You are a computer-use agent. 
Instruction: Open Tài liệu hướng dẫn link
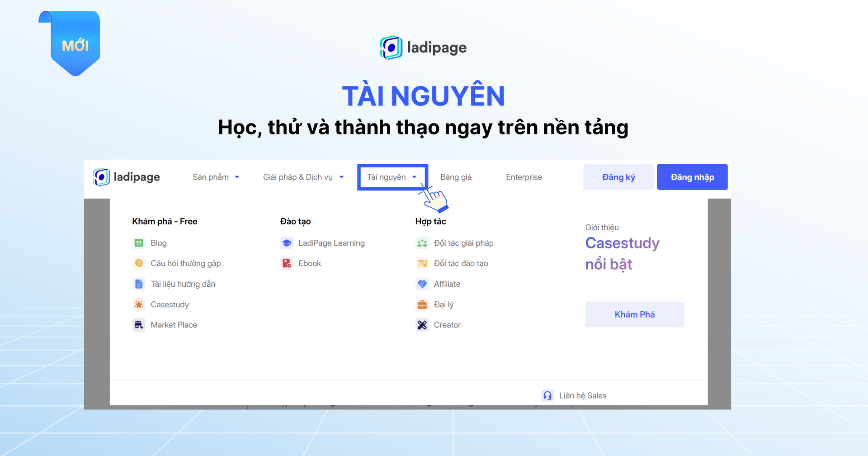[x=183, y=284]
